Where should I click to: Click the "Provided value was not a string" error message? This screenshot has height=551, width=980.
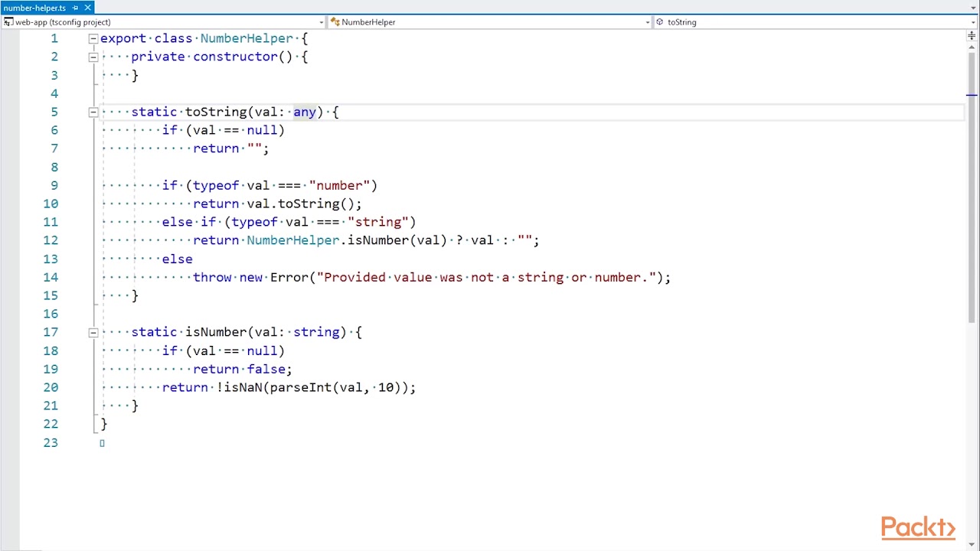[x=486, y=277]
